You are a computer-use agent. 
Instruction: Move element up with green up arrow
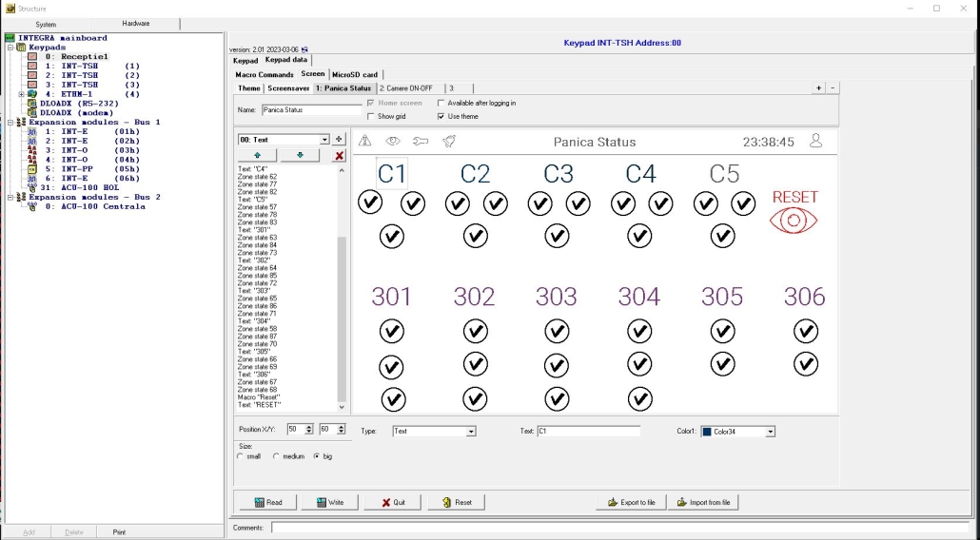tap(257, 155)
